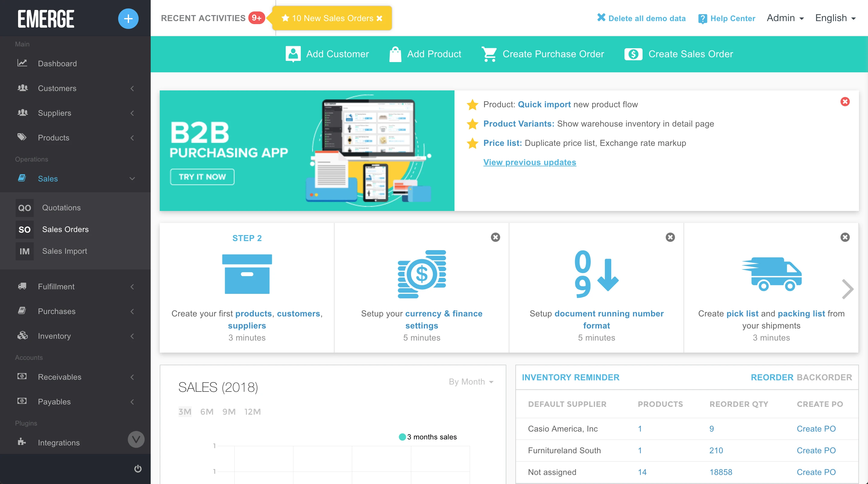Open the Admin user dropdown
Screen dimensions: 868x484
785,18
